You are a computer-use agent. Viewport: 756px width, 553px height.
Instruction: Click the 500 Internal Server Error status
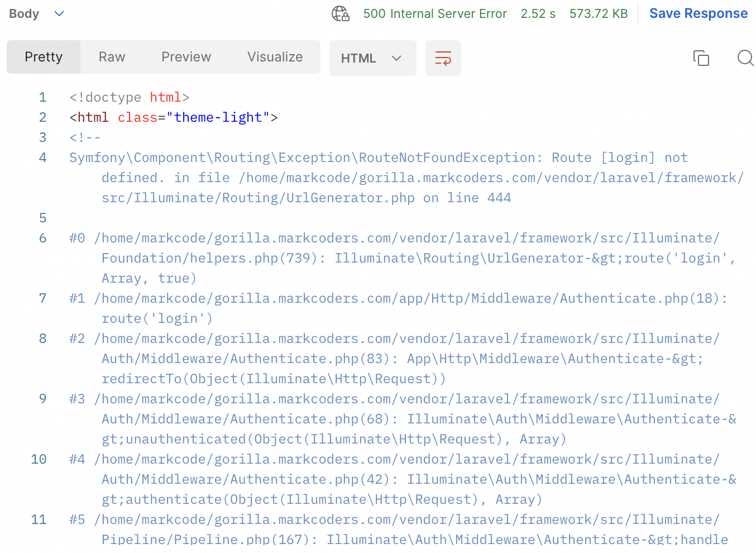pyautogui.click(x=434, y=13)
